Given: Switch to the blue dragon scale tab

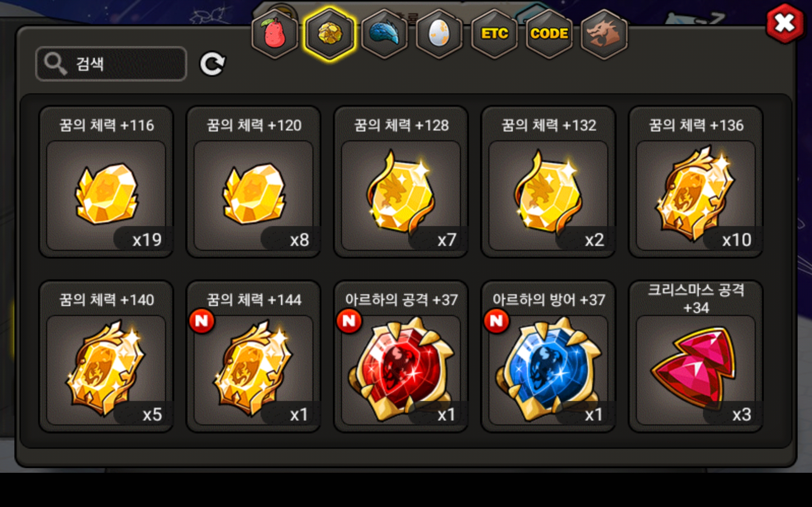Looking at the screenshot, I should [384, 34].
